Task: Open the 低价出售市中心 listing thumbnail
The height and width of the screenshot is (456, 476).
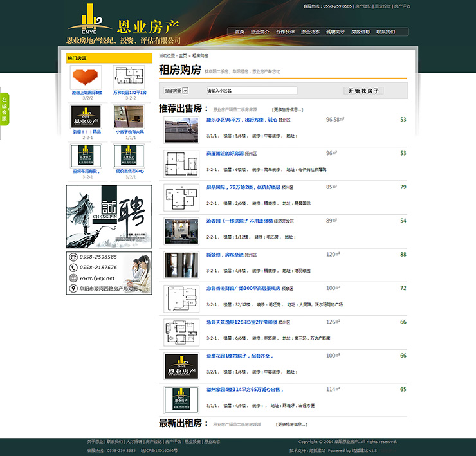Action: tap(129, 156)
